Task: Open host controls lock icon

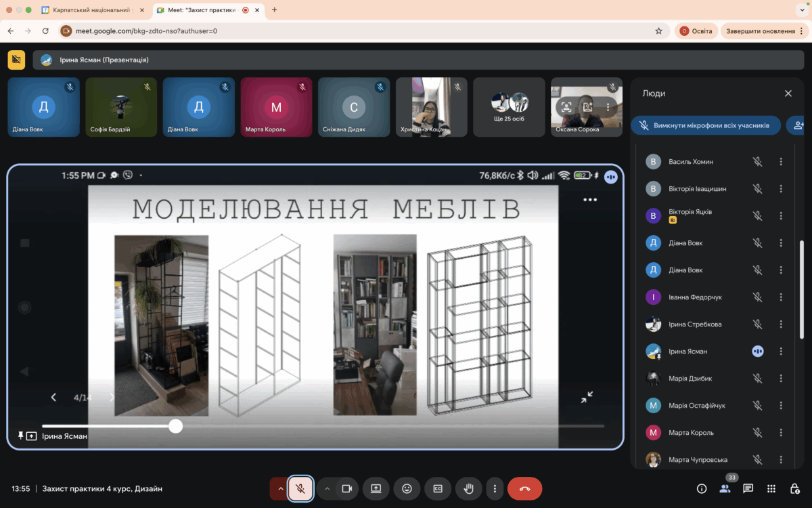Action: tap(795, 488)
